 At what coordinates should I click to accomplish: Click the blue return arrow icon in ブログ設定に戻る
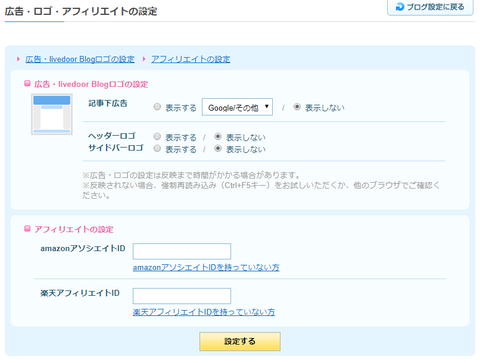pyautogui.click(x=399, y=7)
